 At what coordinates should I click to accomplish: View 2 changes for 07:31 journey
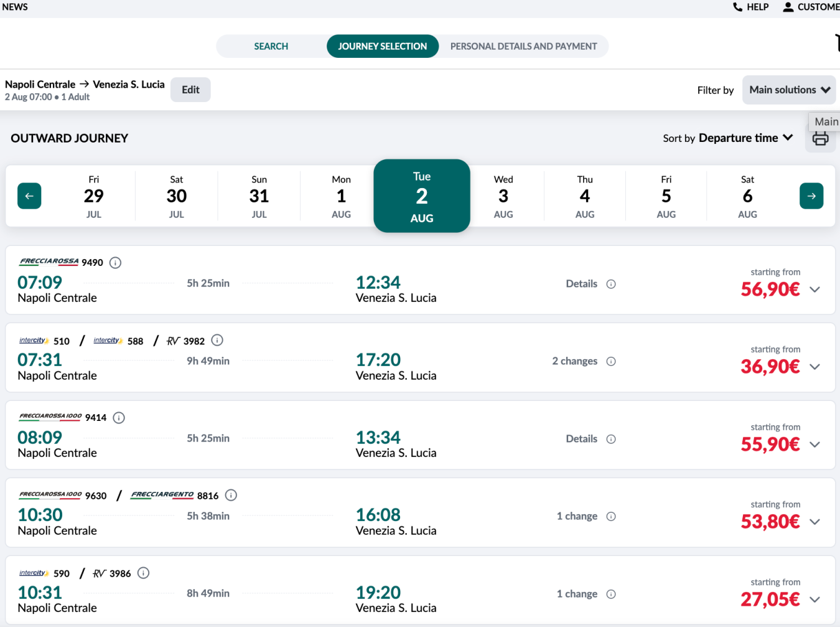575,361
